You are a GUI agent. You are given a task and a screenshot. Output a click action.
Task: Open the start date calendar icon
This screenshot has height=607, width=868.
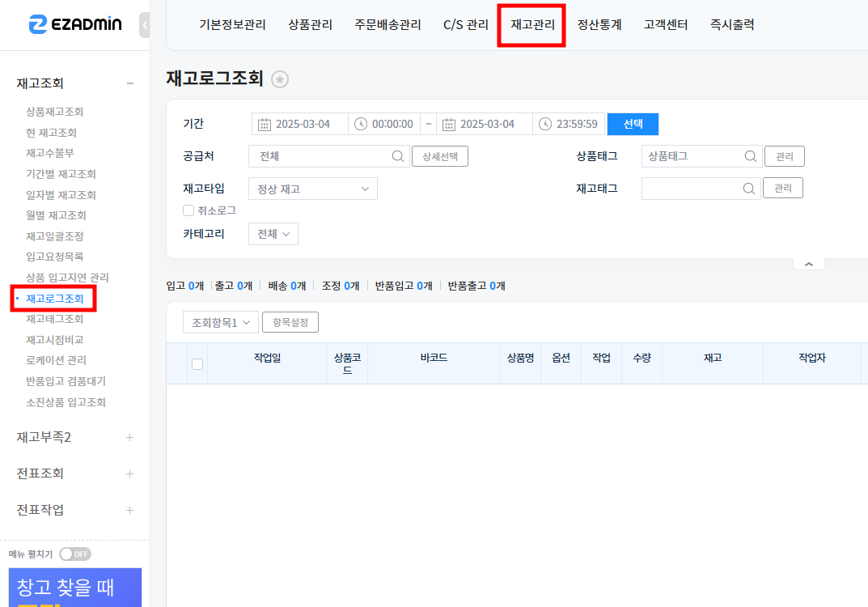[264, 124]
